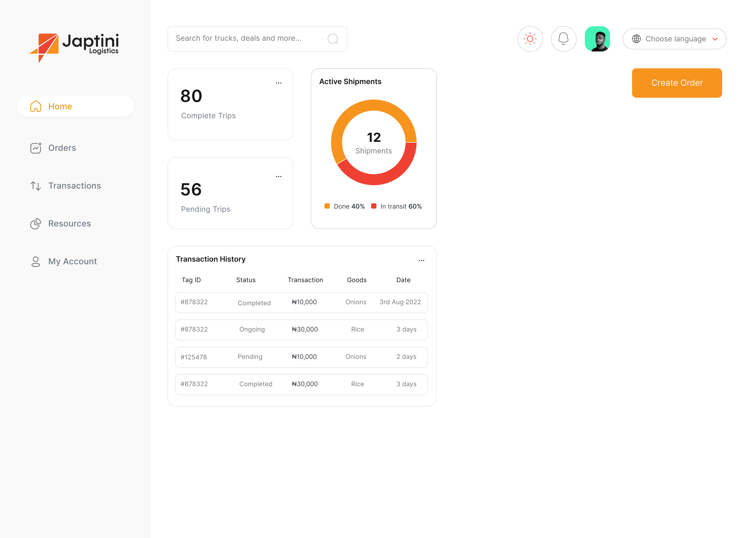Click the search magnifier icon
This screenshot has height=538, width=756.
pyautogui.click(x=333, y=39)
